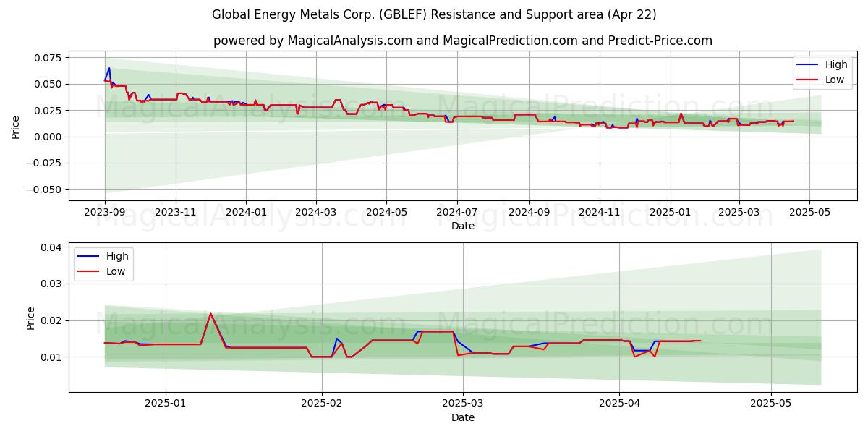Click the 0.03 tick on bottom chart

[x=51, y=284]
